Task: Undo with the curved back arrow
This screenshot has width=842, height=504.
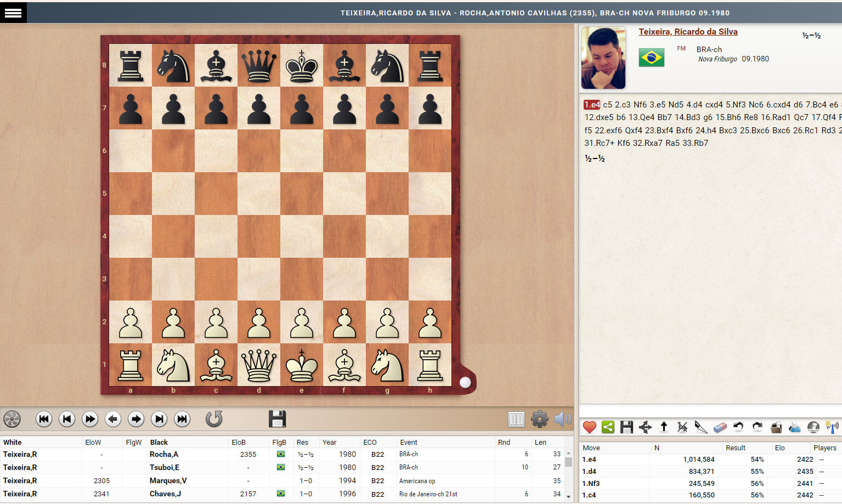Action: click(x=738, y=427)
